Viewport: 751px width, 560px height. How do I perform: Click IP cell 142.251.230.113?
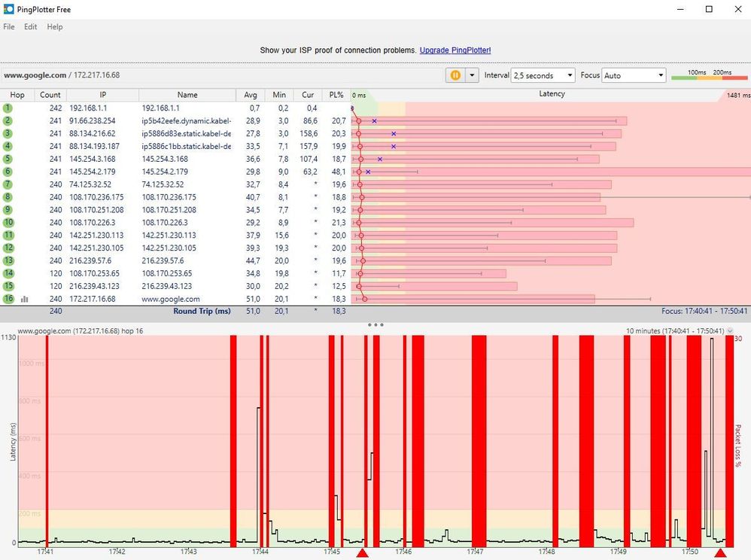pos(96,235)
